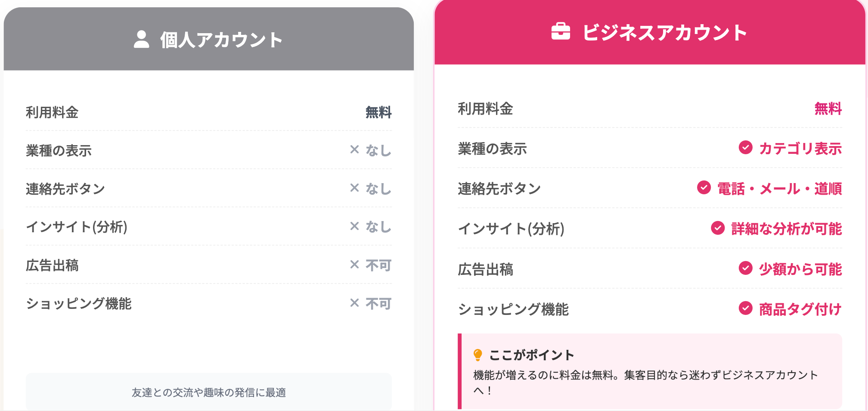The width and height of the screenshot is (868, 411).
Task: Click the briefcase icon beside ビジネスアカウント
Action: pyautogui.click(x=561, y=31)
